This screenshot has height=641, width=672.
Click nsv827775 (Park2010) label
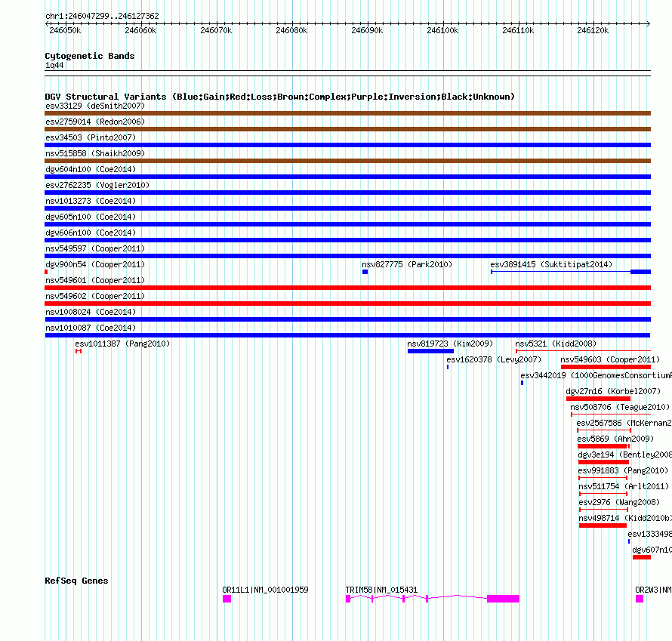pos(407,264)
